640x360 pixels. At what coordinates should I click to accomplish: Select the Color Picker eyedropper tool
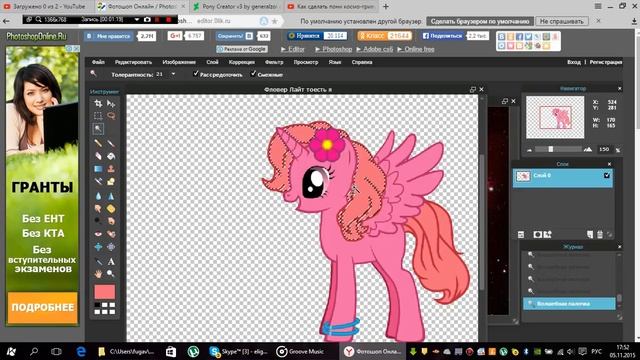point(98,261)
